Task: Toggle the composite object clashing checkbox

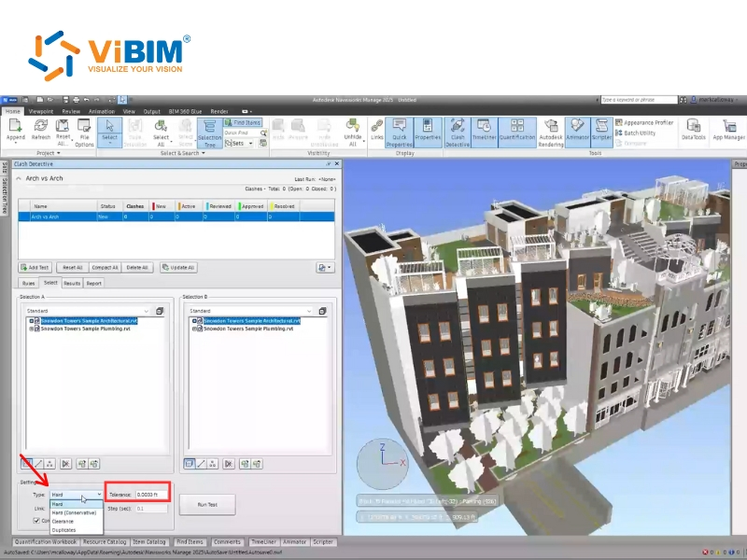Action: (x=37, y=521)
